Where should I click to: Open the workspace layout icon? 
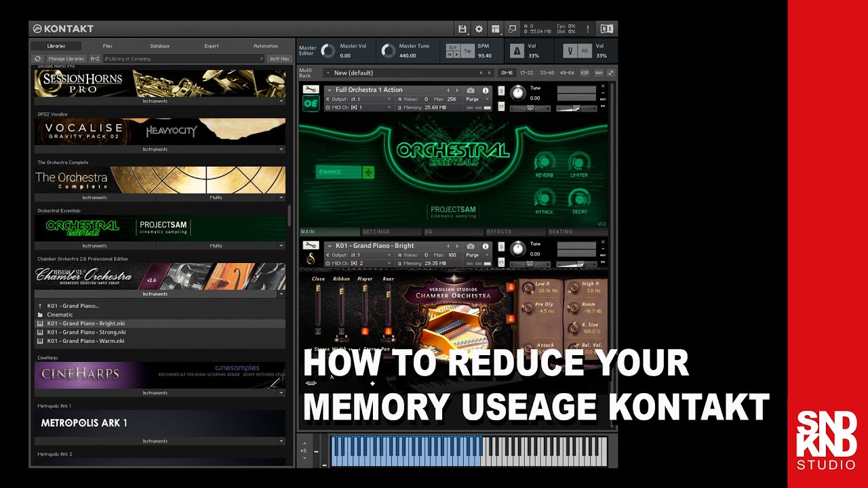496,29
